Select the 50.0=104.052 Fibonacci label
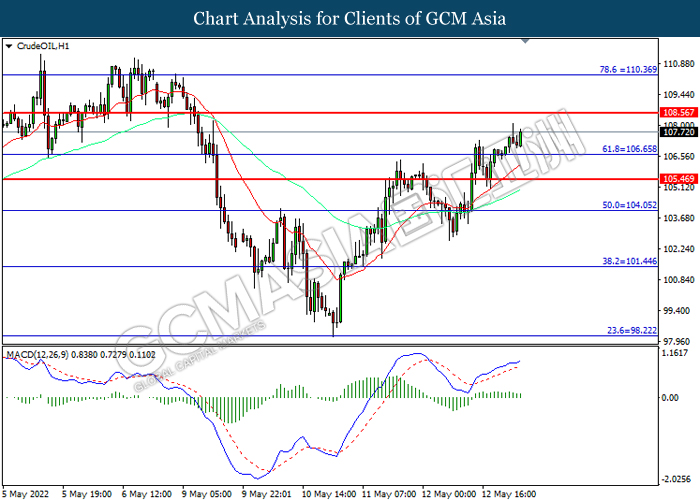The height and width of the screenshot is (500, 700). [x=629, y=205]
